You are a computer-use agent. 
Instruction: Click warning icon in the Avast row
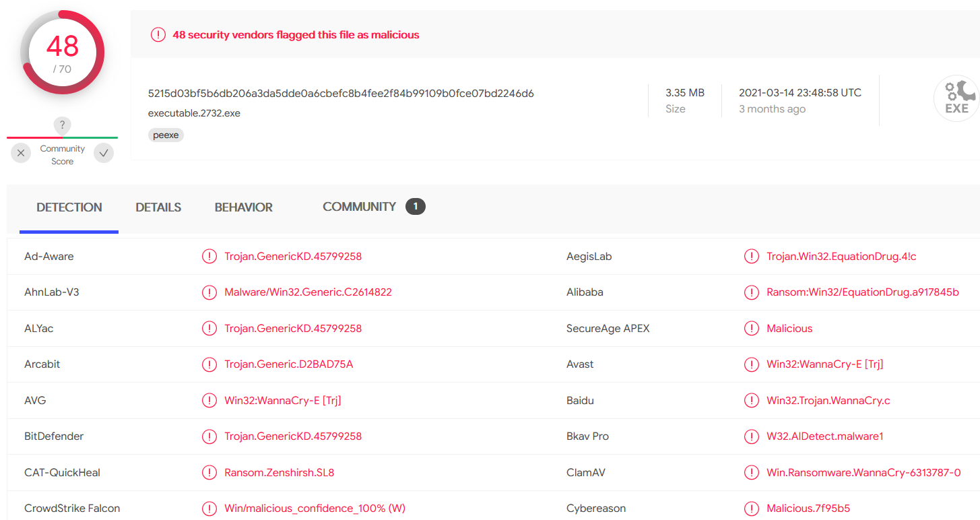pos(752,364)
